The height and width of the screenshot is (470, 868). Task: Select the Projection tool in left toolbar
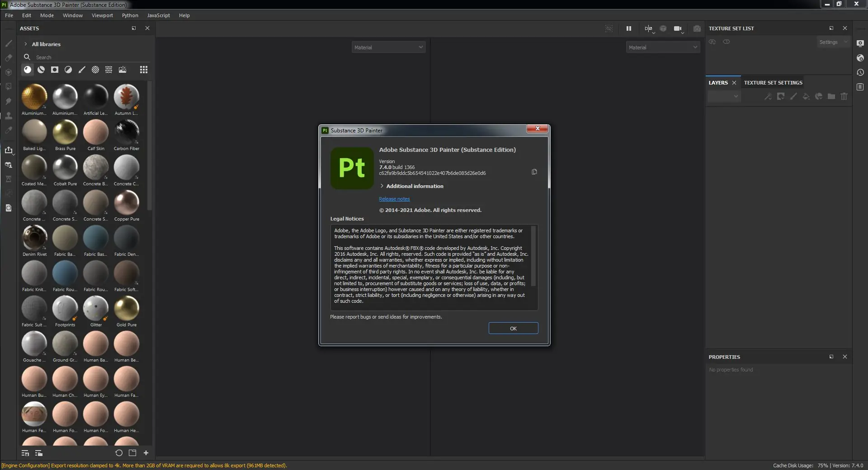click(x=9, y=72)
